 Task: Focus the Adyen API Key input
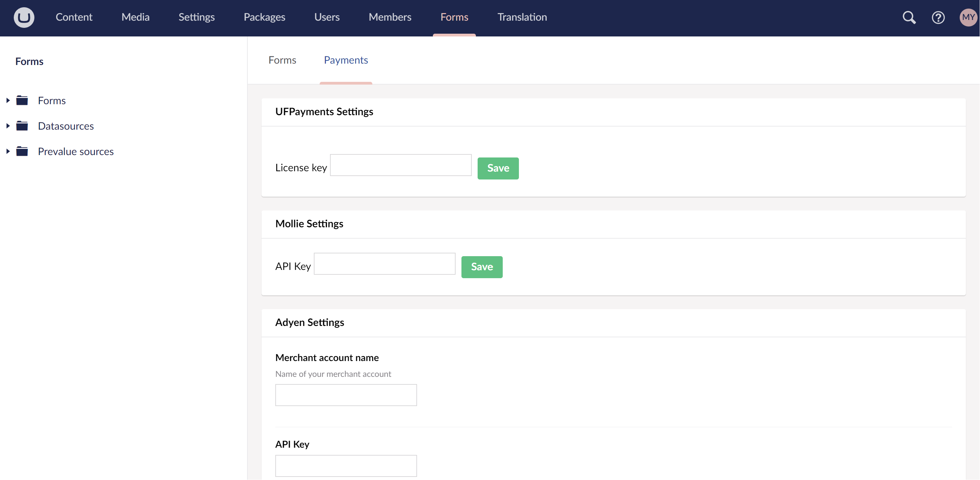click(346, 466)
